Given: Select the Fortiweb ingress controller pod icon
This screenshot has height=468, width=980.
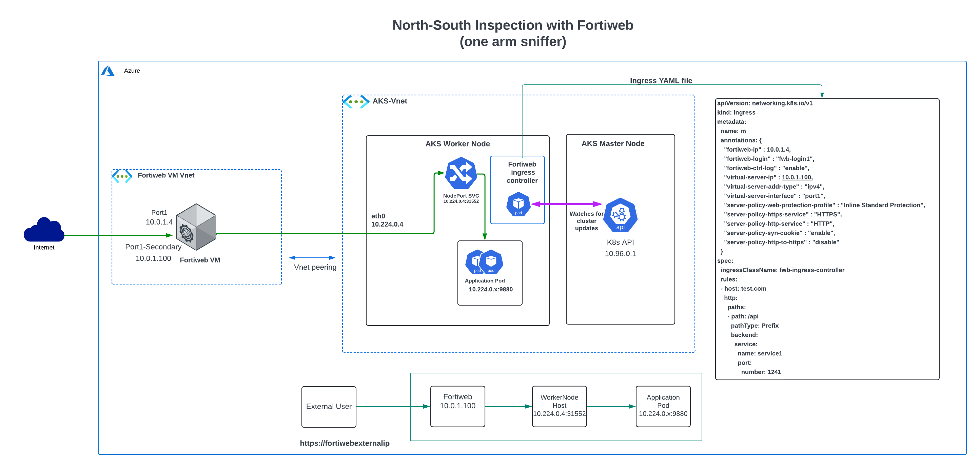Looking at the screenshot, I should click(x=518, y=204).
